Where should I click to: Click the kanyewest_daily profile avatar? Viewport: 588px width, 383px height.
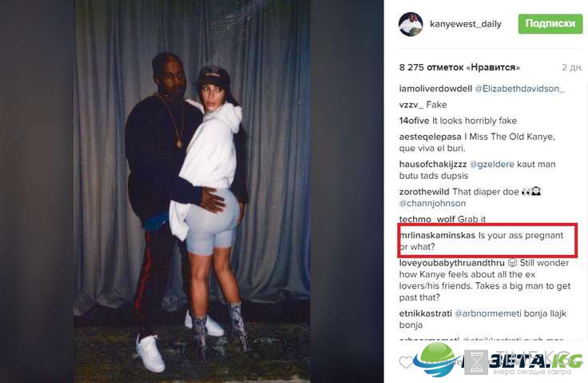point(411,24)
